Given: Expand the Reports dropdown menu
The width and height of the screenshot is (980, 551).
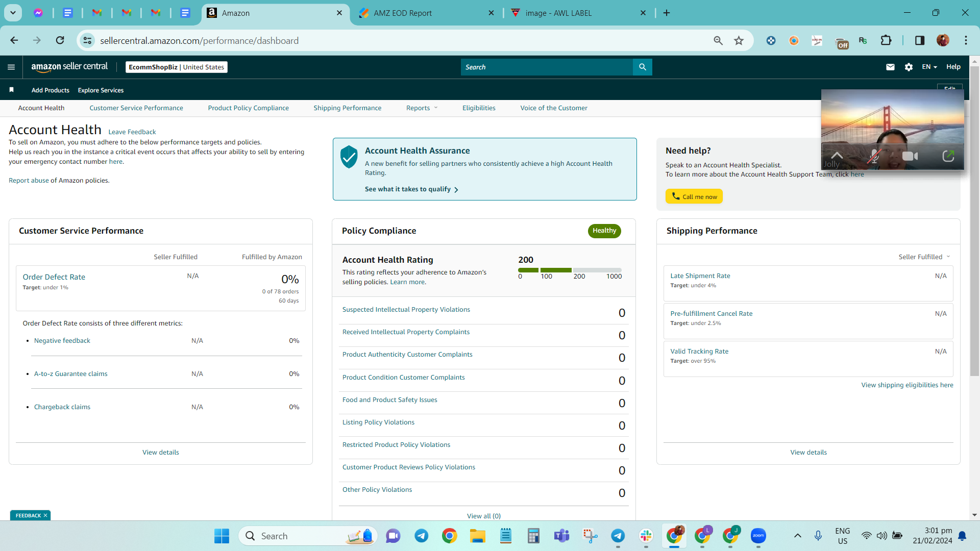Looking at the screenshot, I should (422, 108).
